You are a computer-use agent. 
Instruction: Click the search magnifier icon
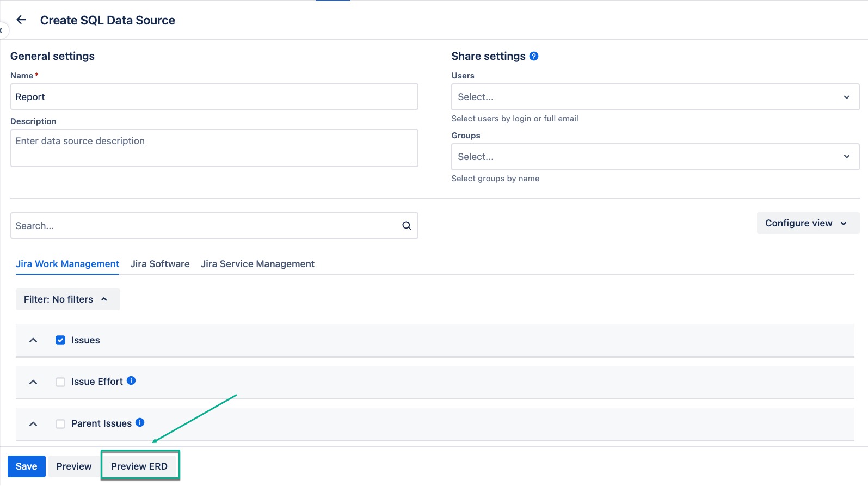407,226
